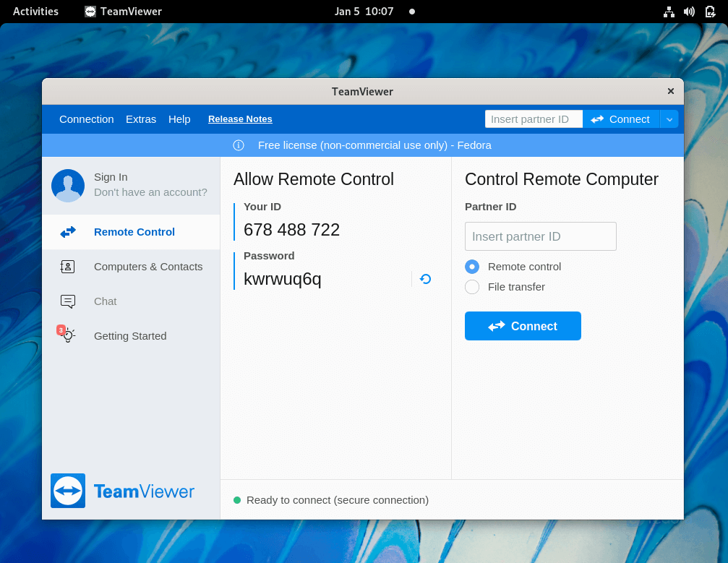Open the volume icon in the system bar
728x563 pixels.
pos(689,11)
